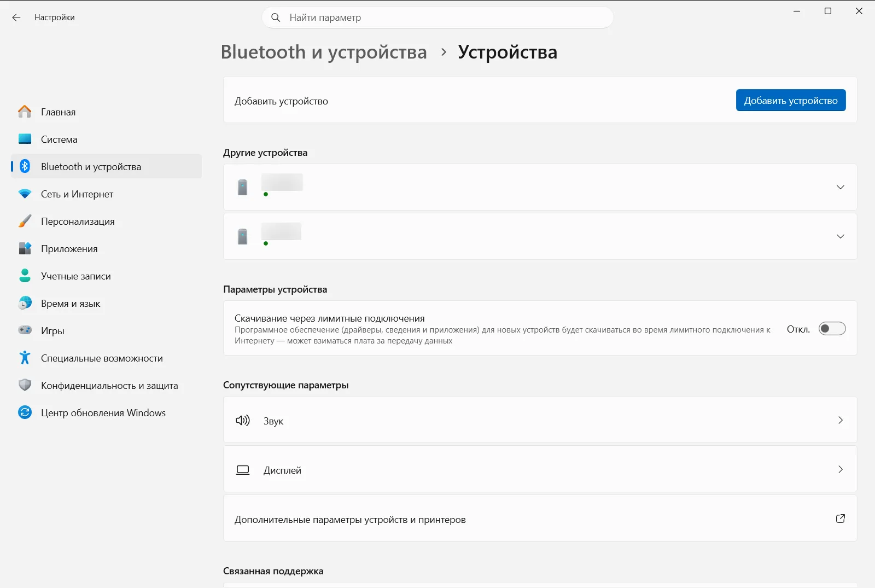Open Персонализация settings section

point(107,221)
